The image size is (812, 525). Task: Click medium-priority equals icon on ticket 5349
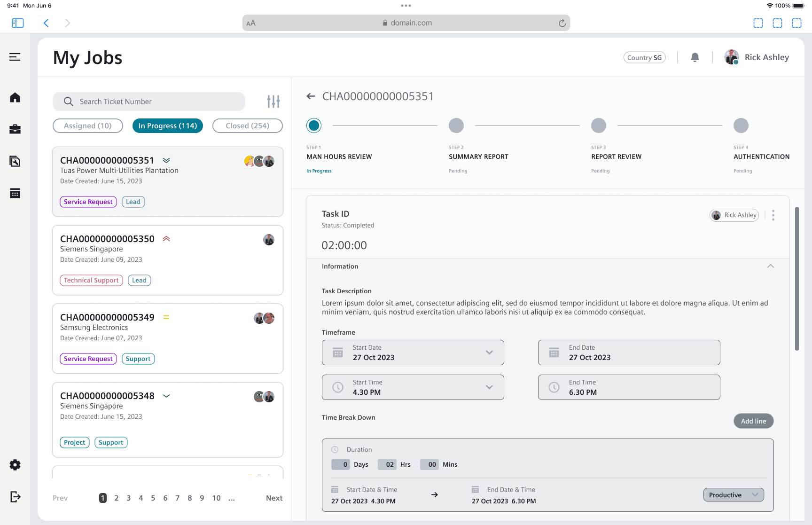pos(166,317)
